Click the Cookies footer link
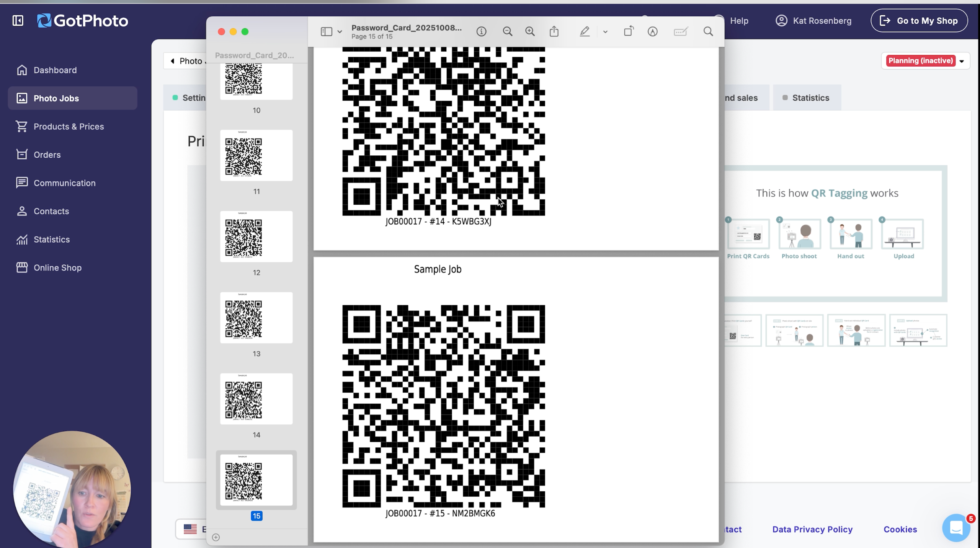The width and height of the screenshot is (980, 548). point(900,529)
